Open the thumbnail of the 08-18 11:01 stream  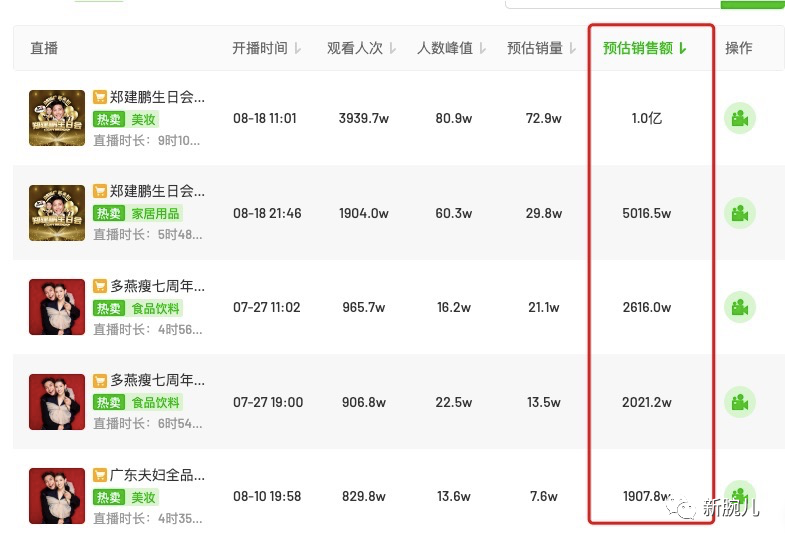(x=57, y=118)
